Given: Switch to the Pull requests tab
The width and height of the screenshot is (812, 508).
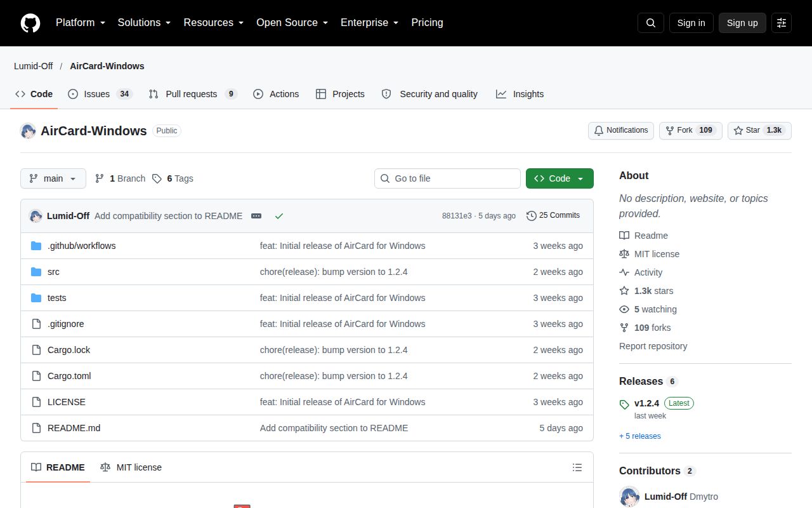Looking at the screenshot, I should click(x=193, y=94).
